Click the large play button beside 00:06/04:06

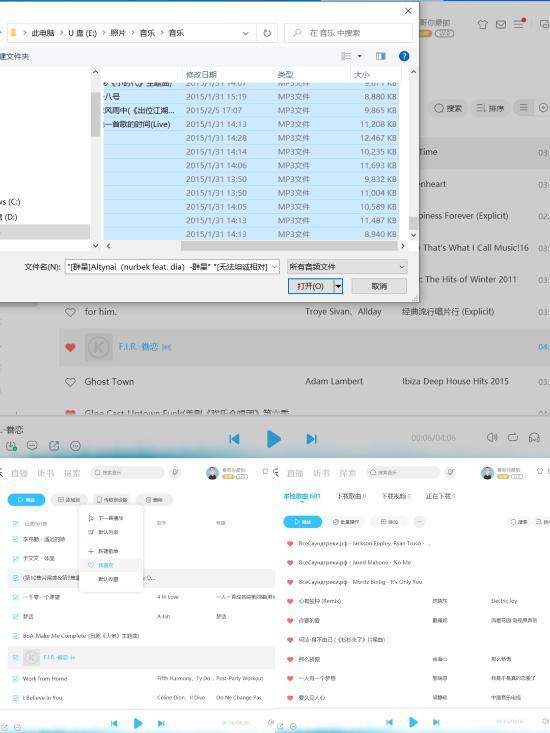click(273, 439)
